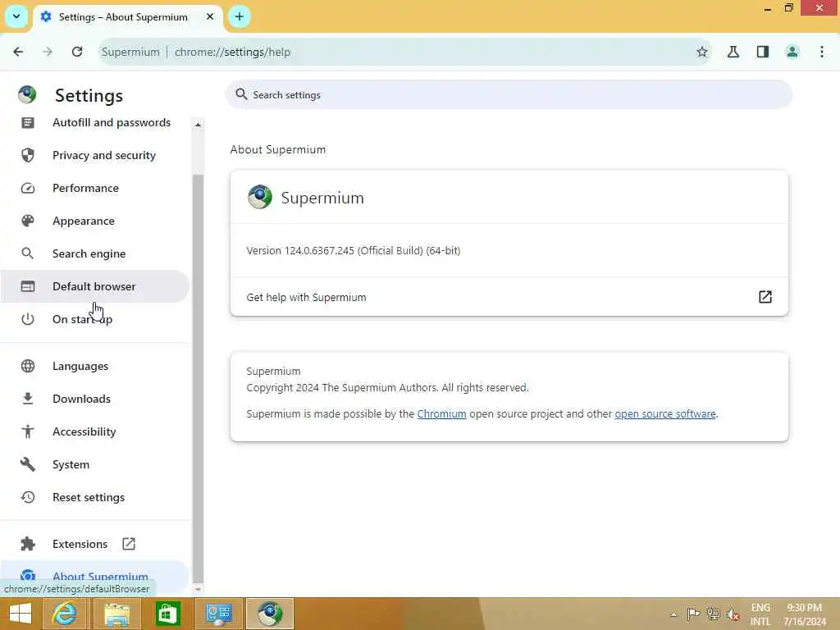Click the Copyright 2024 Supermium Authors text
Screen dimensions: 840x630
(x=387, y=387)
